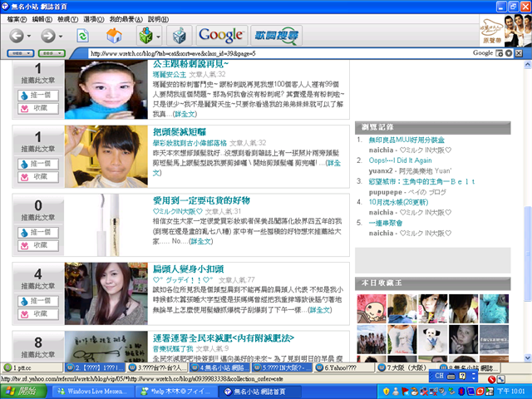Open search engine dropdown beside Google box
The width and height of the screenshot is (532, 399).
508,53
